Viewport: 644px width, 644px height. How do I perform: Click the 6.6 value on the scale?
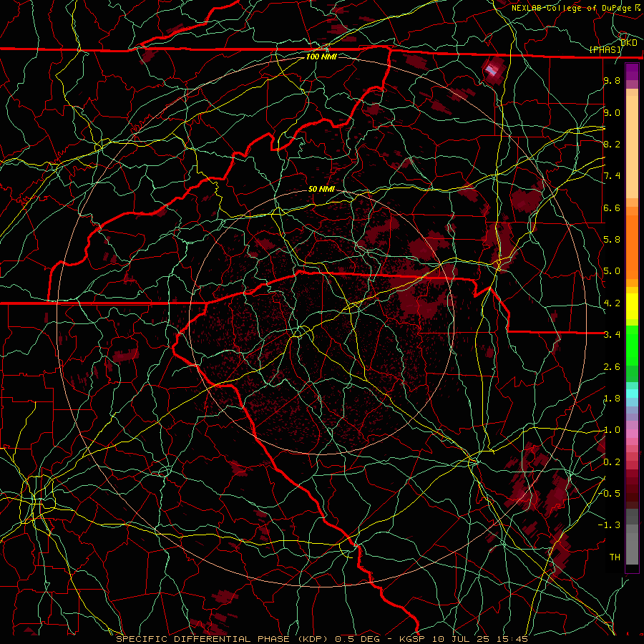(612, 208)
